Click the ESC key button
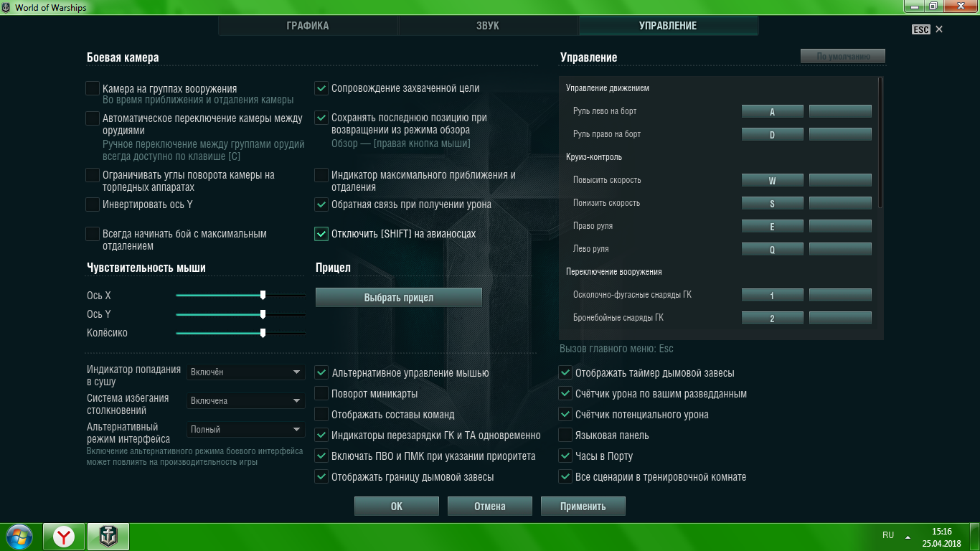This screenshot has width=980, height=551. (921, 29)
